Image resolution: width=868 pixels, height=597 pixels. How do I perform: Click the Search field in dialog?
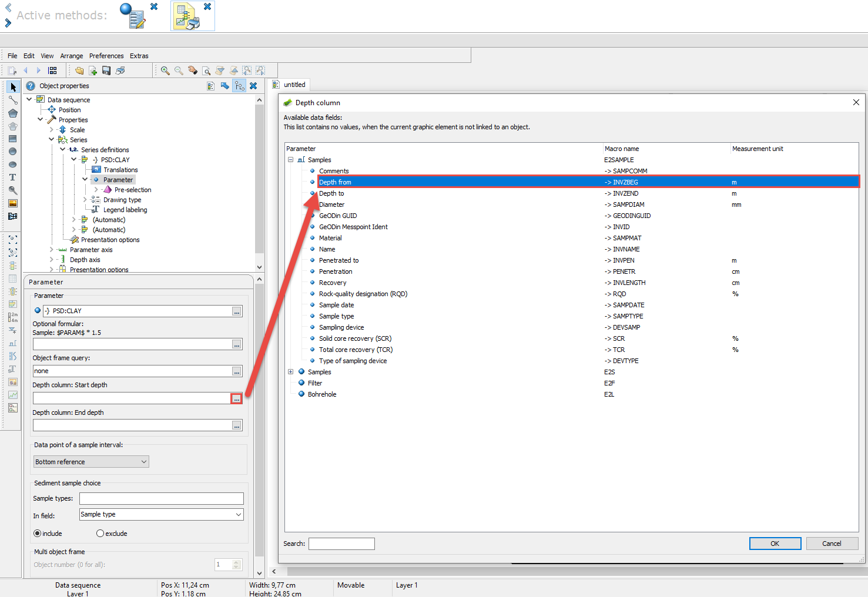(x=341, y=544)
